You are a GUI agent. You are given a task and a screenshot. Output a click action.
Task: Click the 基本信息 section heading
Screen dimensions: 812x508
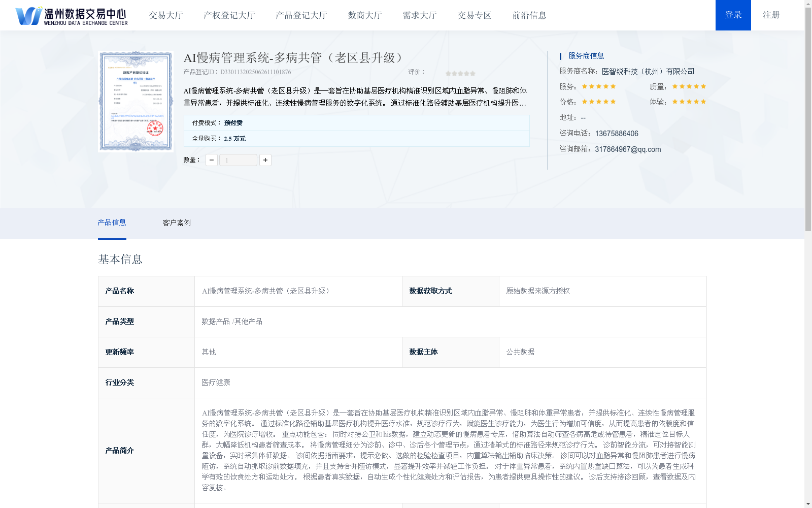[x=120, y=260]
